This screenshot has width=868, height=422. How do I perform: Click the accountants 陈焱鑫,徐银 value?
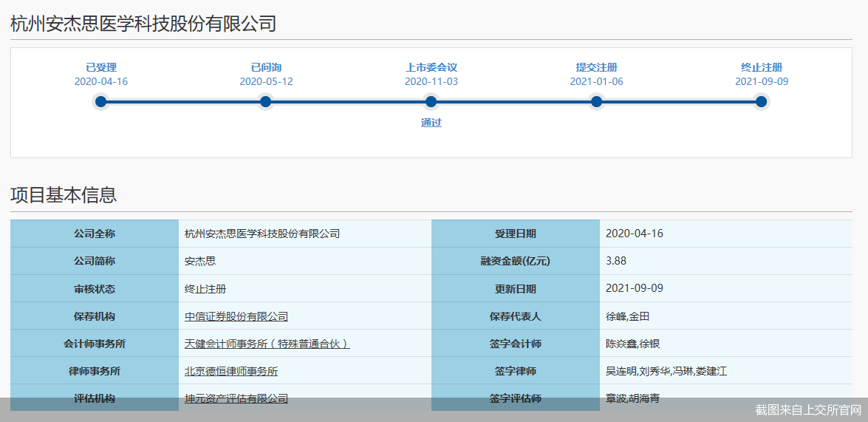(633, 344)
